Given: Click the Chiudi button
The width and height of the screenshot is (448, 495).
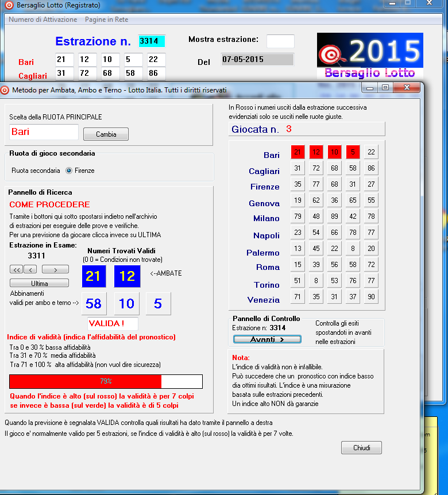Looking at the screenshot, I should click(x=361, y=448).
